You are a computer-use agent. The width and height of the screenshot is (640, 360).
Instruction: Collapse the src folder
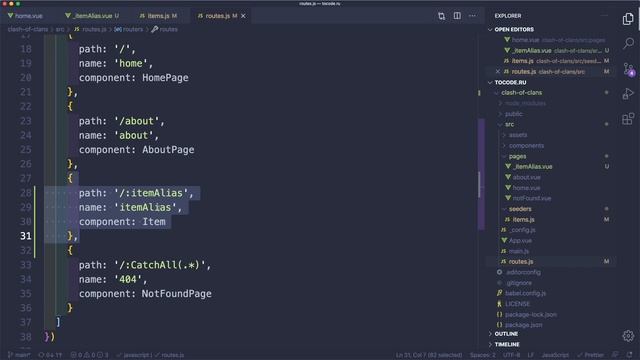tap(509, 124)
